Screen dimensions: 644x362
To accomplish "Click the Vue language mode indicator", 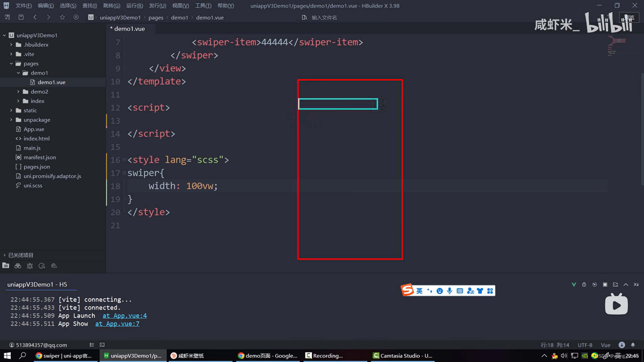I will coord(605,345).
